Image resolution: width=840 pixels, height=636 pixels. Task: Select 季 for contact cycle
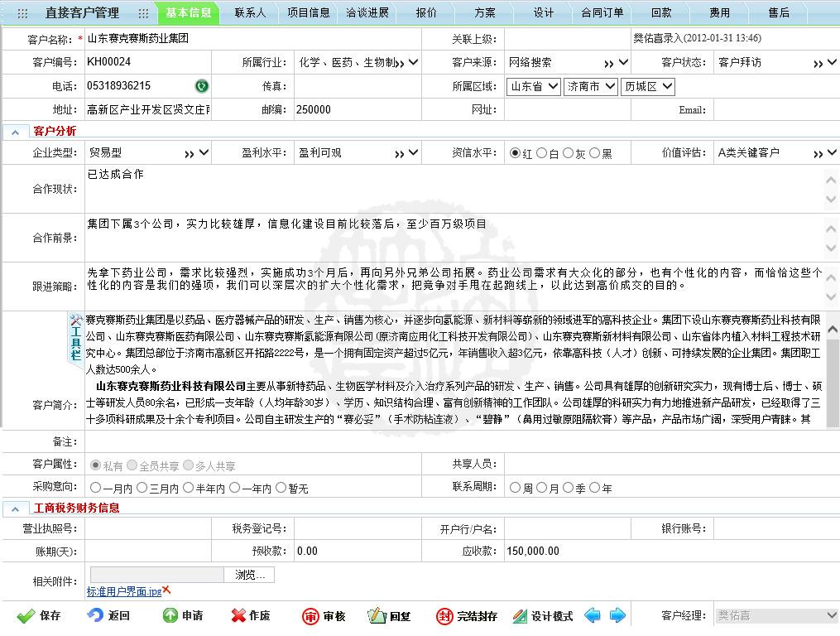click(568, 488)
